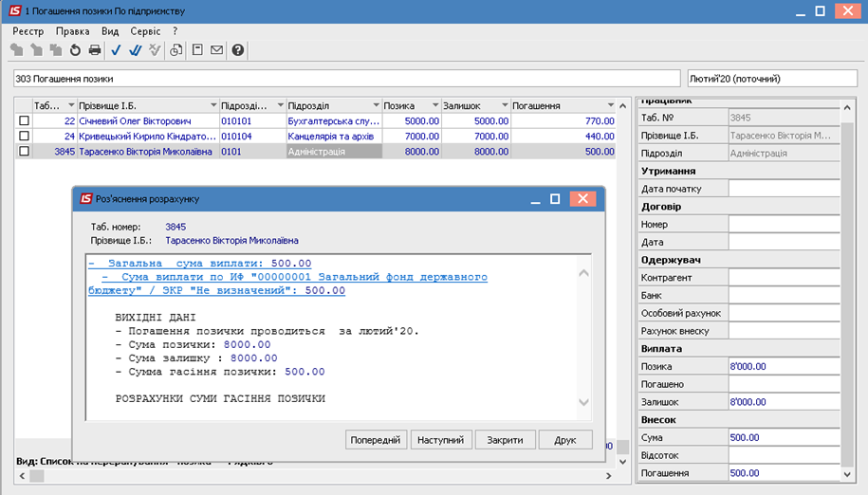Select Погашення value 770.00

coord(563,120)
